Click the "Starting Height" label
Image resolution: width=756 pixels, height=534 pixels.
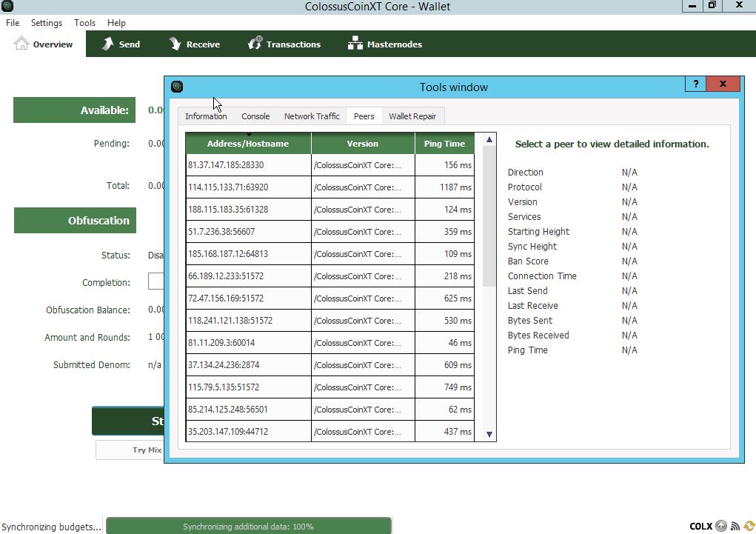[538, 232]
